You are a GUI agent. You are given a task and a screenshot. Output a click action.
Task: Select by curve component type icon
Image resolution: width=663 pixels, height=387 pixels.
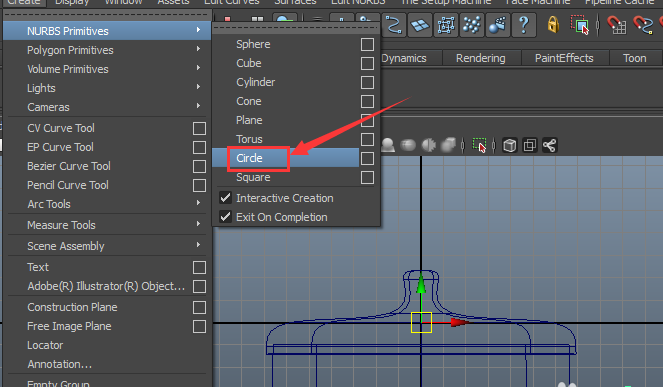pos(393,25)
